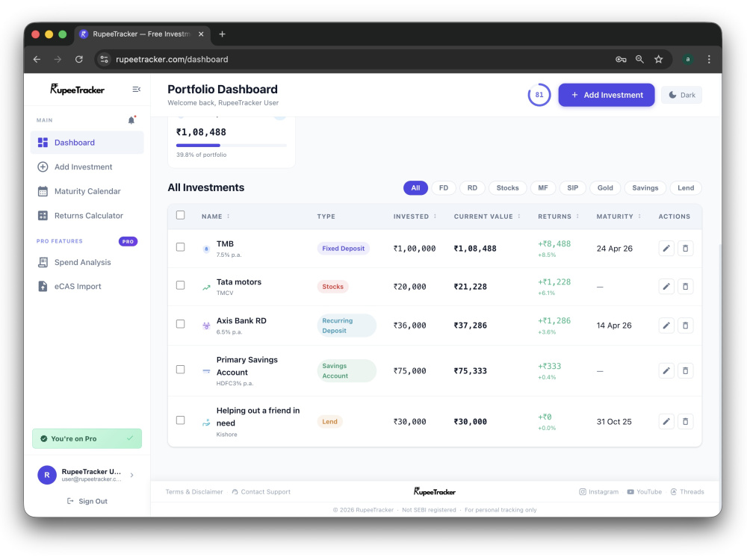Sort the table by Name column
Screen dimensions: 747x560
pos(215,217)
